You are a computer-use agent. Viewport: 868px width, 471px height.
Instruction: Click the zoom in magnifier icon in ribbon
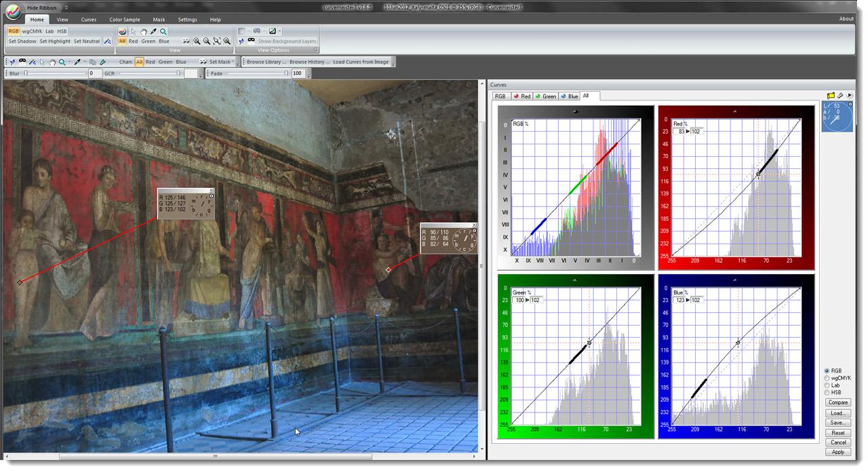click(197, 41)
